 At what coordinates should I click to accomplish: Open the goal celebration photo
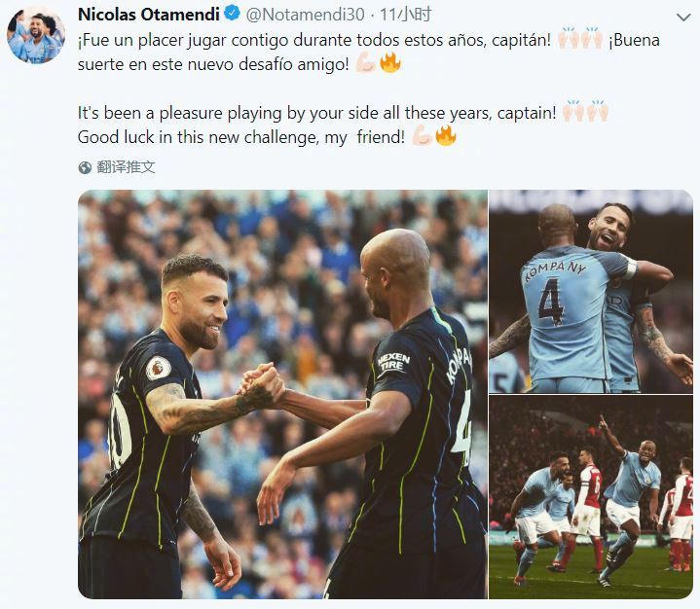tap(591, 496)
